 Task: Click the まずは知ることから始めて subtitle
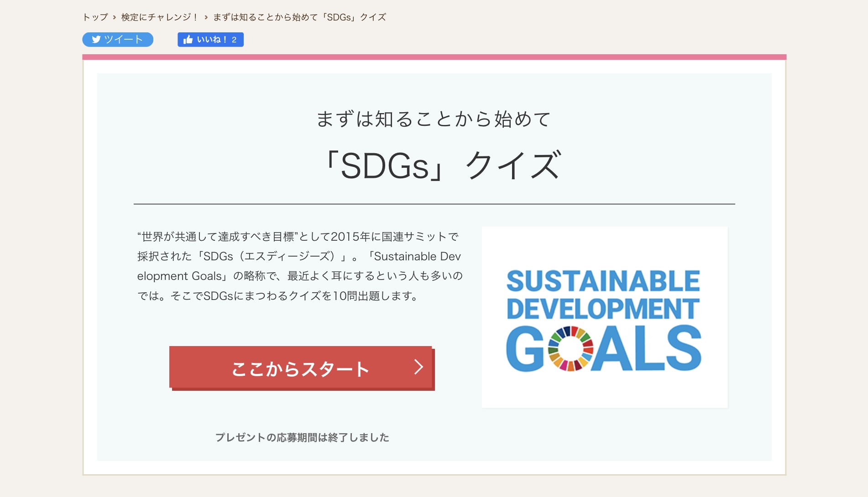pos(434,119)
